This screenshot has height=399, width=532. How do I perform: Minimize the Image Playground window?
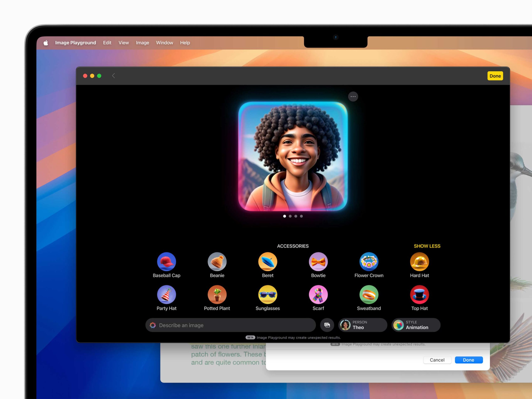click(x=92, y=76)
